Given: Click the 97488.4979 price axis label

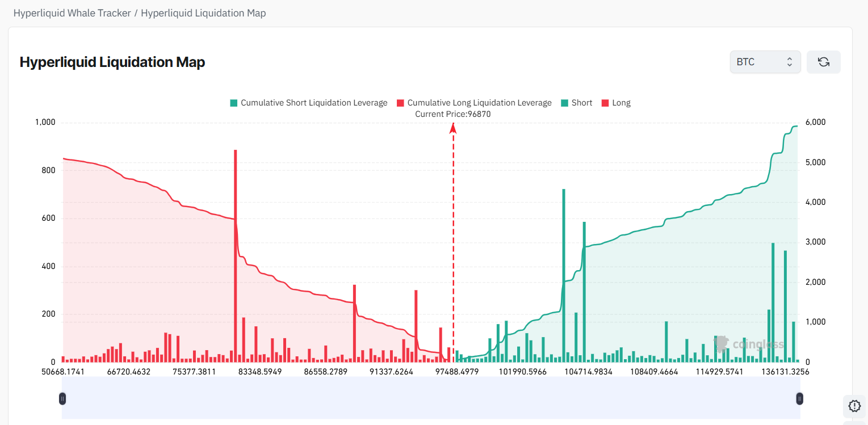Looking at the screenshot, I should [457, 372].
